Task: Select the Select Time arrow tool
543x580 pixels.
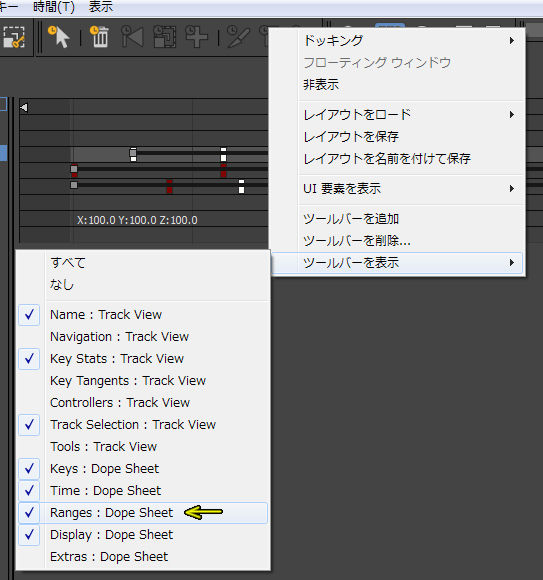Action: 59,37
